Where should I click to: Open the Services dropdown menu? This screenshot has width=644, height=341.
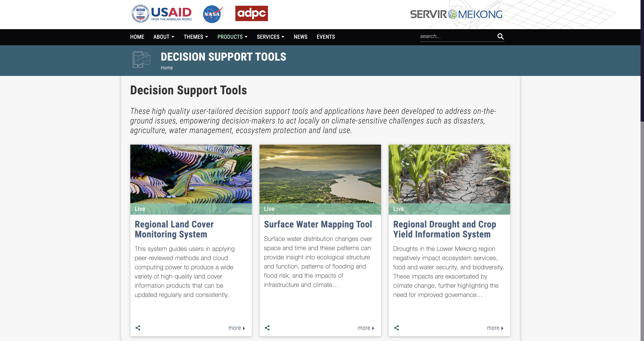270,37
